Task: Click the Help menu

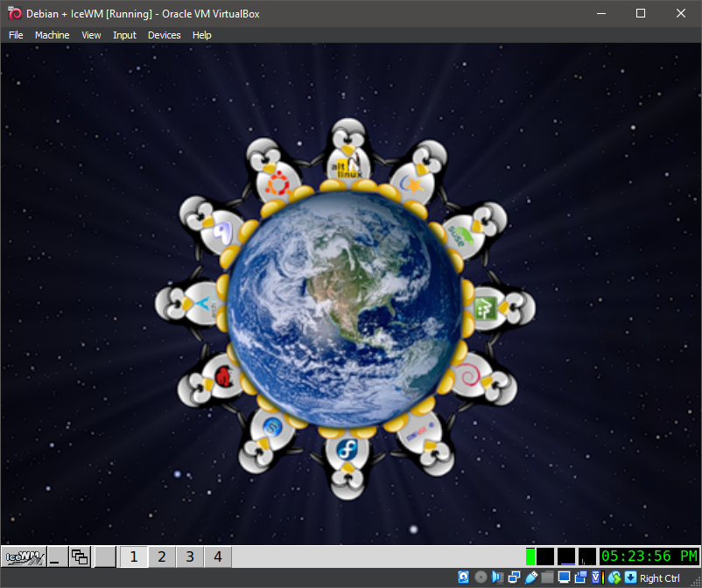Action: click(x=202, y=35)
